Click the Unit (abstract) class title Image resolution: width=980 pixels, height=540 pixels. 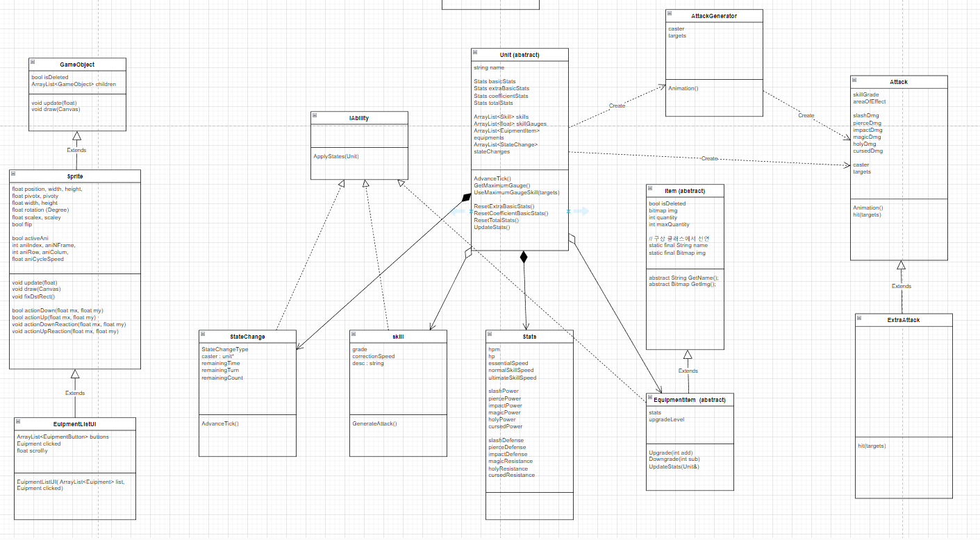tap(520, 54)
